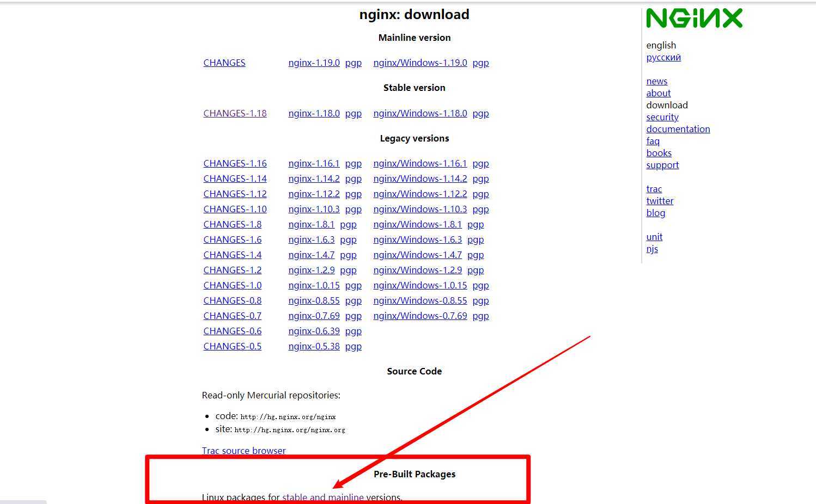Click the NGINX logo
The width and height of the screenshot is (816, 504).
pos(694,18)
